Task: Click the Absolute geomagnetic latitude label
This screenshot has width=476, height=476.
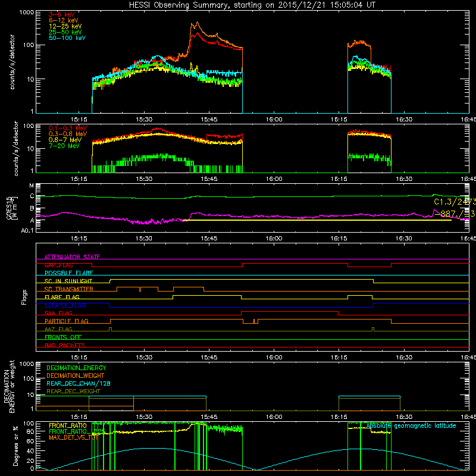Action: pyautogui.click(x=411, y=425)
